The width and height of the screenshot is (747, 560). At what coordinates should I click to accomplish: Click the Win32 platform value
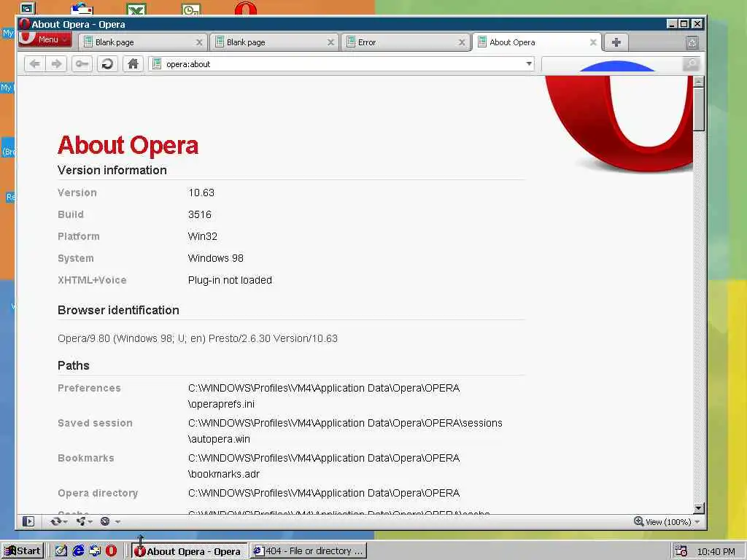point(203,237)
